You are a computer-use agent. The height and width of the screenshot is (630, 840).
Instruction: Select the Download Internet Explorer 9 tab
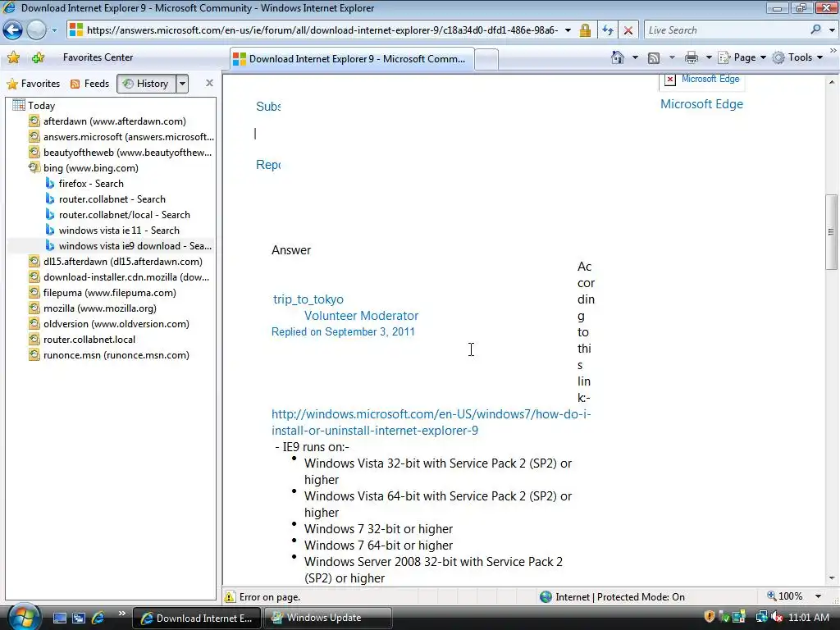point(352,59)
